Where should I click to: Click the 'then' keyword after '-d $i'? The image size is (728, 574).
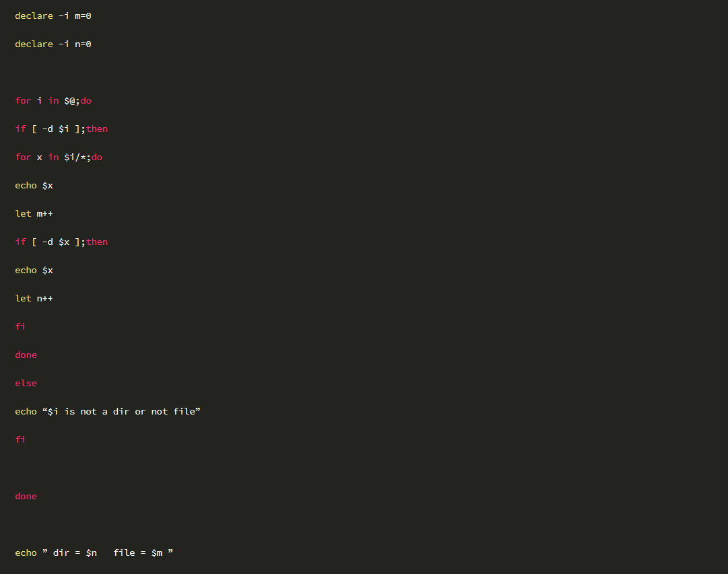pos(97,129)
